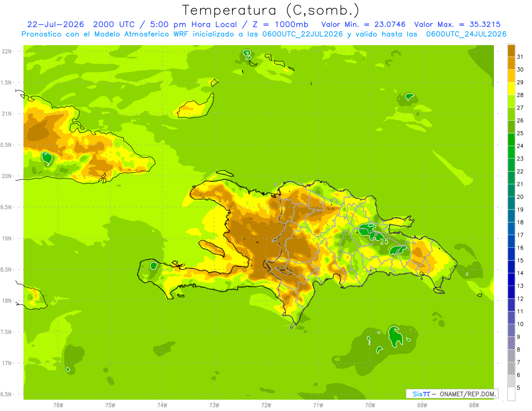Viewport: 532px width, 411px height.
Task: Click 'Valor Max. = 35.3215' text
Action: pos(458,24)
